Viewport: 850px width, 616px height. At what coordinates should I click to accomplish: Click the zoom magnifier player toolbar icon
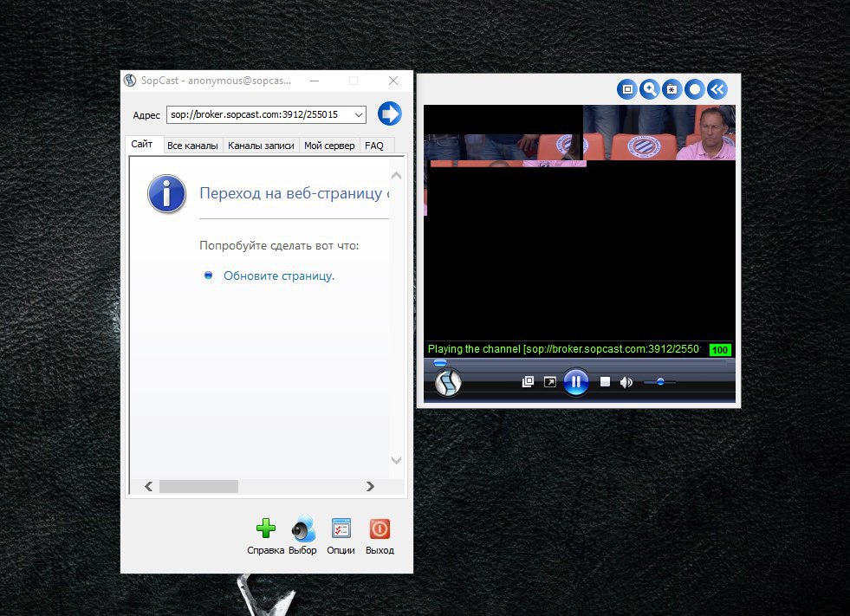(650, 89)
